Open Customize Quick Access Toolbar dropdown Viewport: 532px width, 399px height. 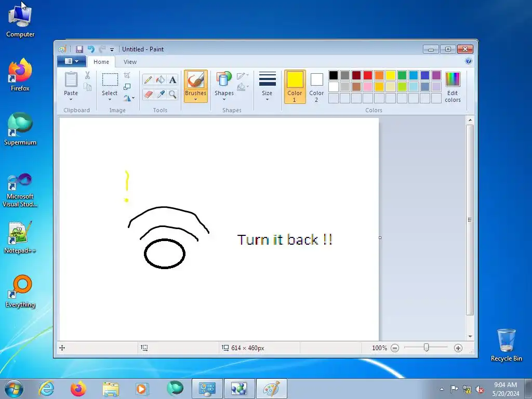112,49
